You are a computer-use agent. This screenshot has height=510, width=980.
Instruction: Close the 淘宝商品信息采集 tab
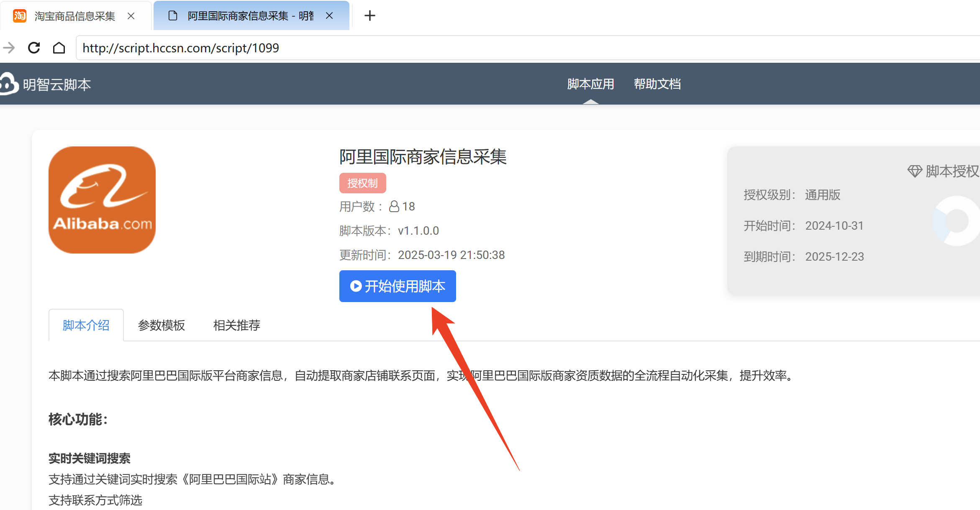point(131,16)
